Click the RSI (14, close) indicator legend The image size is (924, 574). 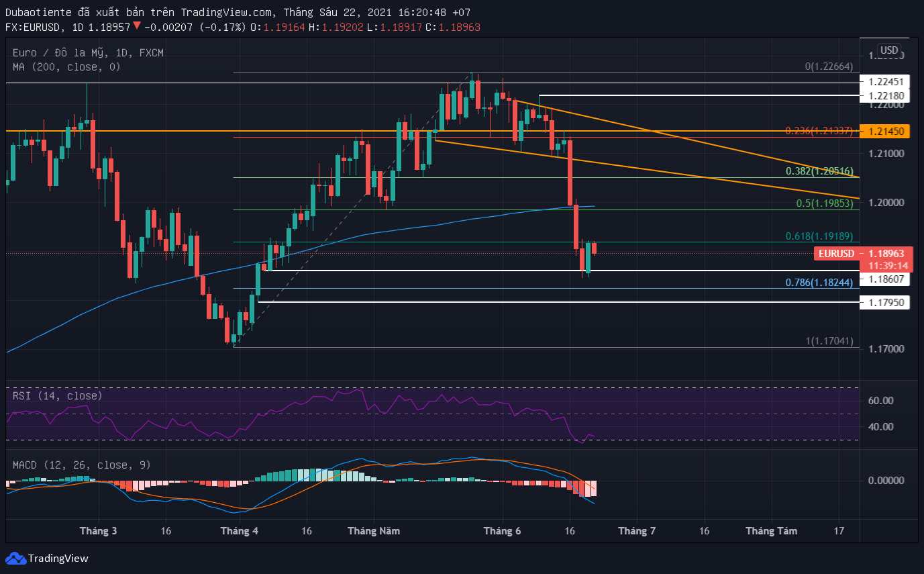[57, 396]
